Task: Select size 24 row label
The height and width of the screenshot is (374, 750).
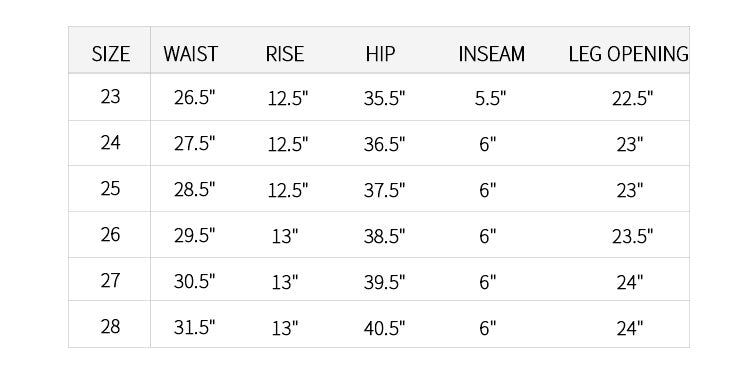Action: 110,143
